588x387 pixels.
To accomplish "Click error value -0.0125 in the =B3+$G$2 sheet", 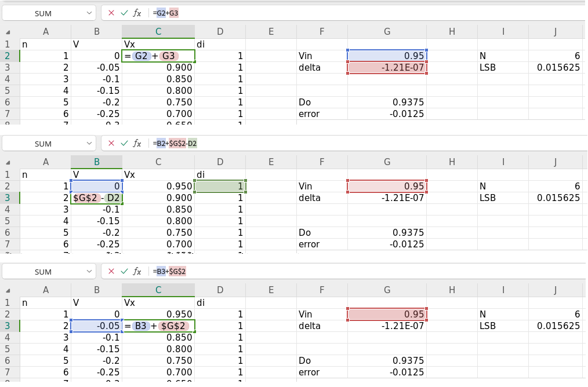I will (x=387, y=373).
